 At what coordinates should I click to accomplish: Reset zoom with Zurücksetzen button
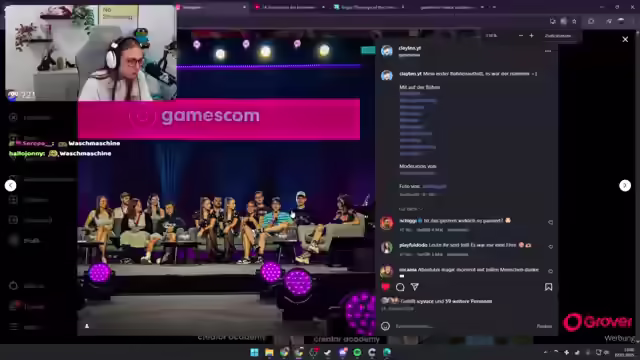[558, 36]
